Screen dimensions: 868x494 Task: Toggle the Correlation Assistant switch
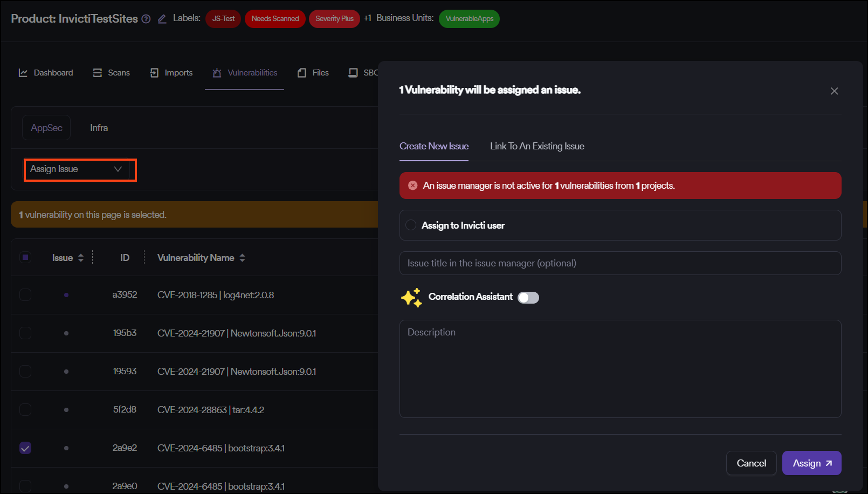pyautogui.click(x=528, y=298)
